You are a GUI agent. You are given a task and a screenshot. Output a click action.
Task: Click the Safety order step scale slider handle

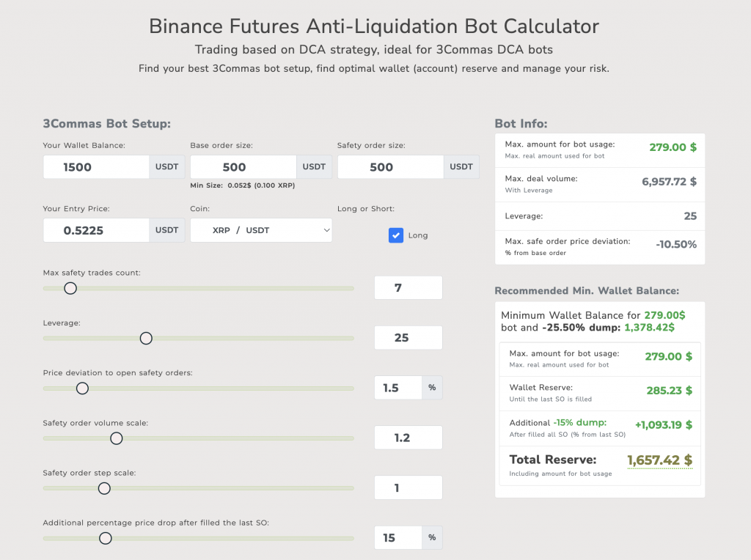pos(104,488)
